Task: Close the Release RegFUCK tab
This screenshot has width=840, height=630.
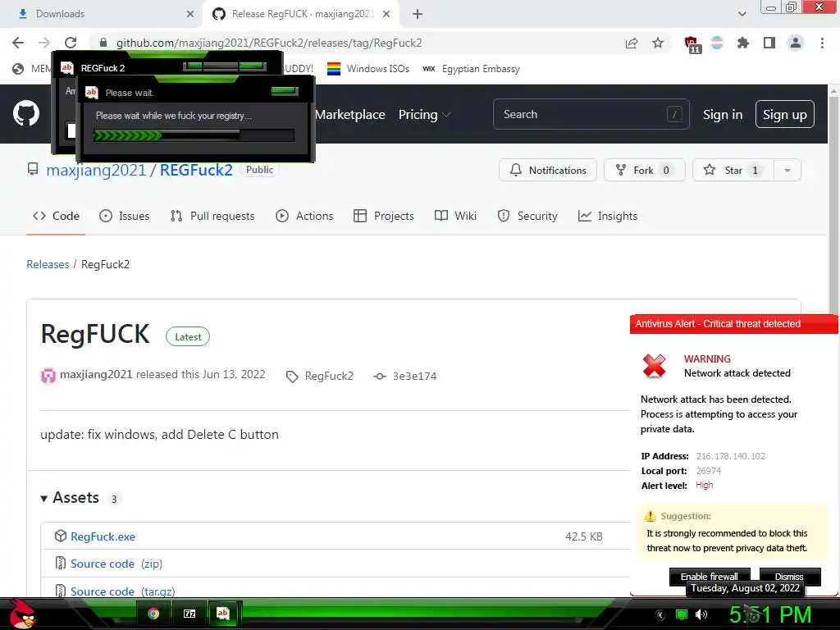Action: 386,15
